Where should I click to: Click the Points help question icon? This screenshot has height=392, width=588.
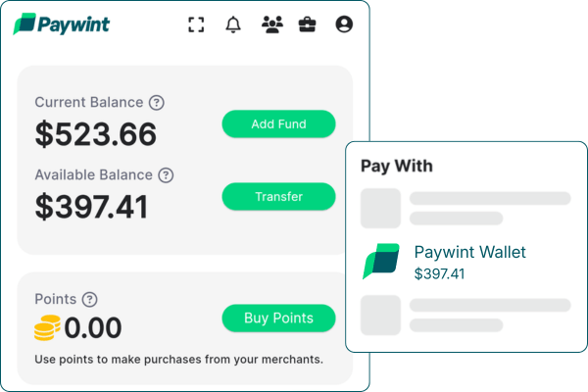90,299
